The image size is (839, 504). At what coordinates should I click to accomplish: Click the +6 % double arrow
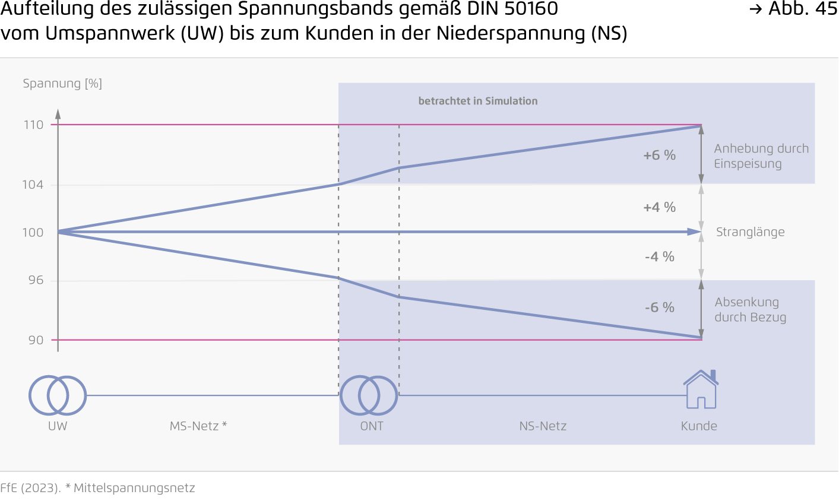[x=701, y=154]
